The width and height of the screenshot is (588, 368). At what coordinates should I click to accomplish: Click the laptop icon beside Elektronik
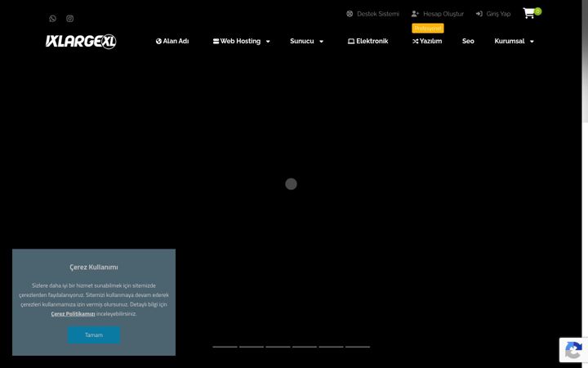[x=351, y=42]
